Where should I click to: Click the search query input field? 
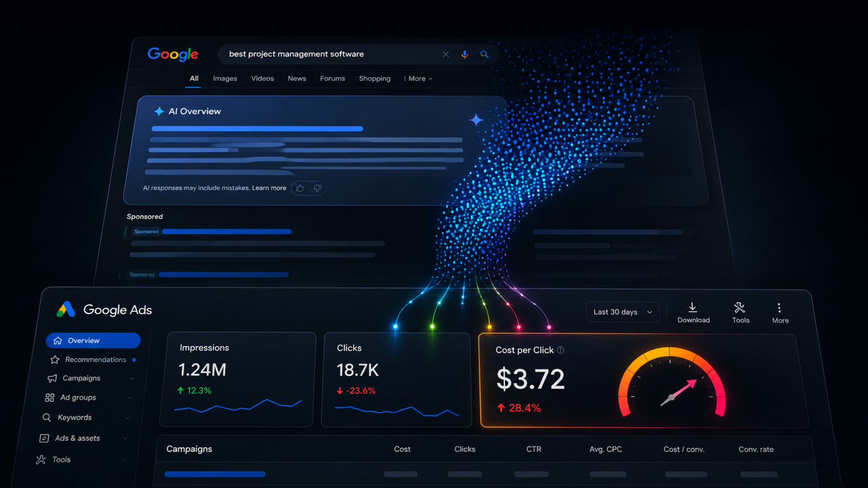pos(331,54)
